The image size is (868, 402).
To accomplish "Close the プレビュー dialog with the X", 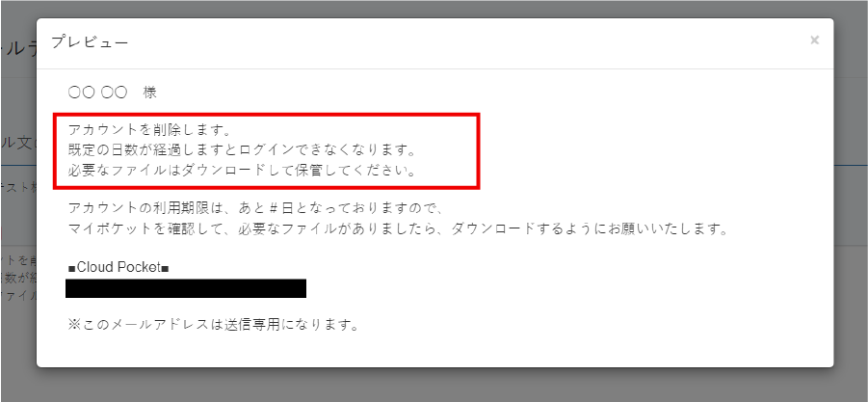I will (x=814, y=40).
